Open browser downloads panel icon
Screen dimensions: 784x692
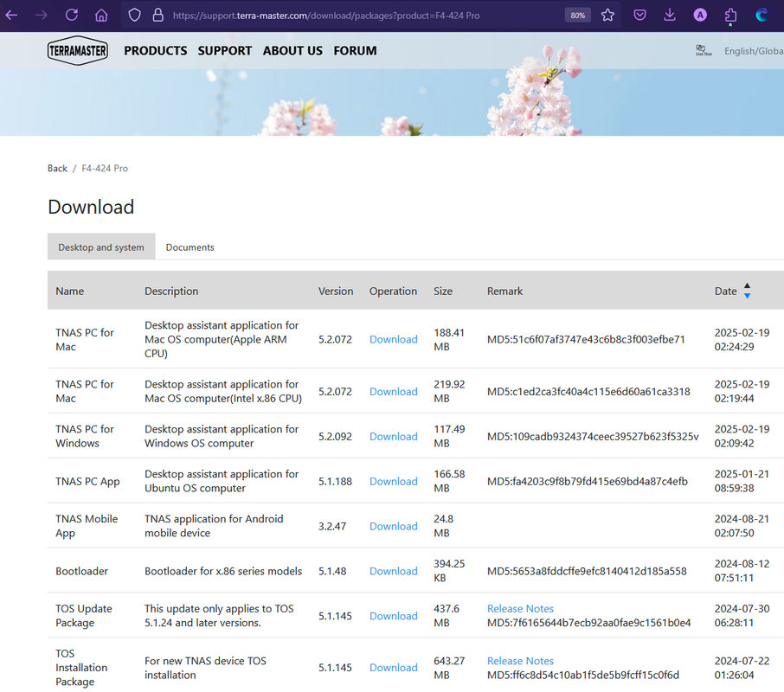click(x=670, y=15)
